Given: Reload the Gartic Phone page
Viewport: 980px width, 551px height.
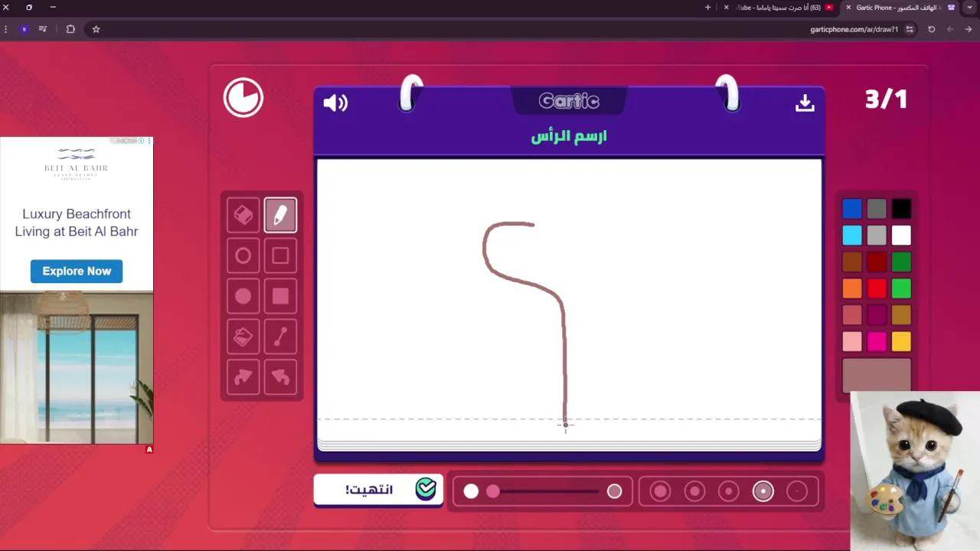Looking at the screenshot, I should tap(932, 29).
